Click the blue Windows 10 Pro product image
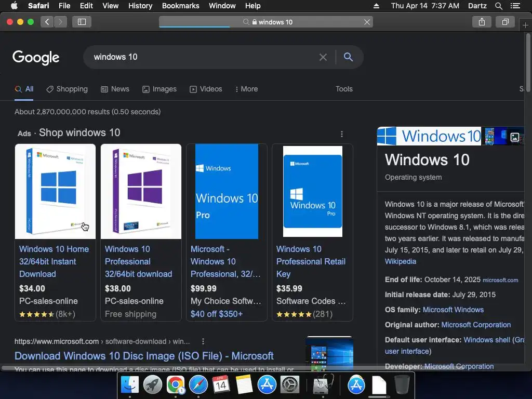This screenshot has height=399, width=532. [x=227, y=191]
